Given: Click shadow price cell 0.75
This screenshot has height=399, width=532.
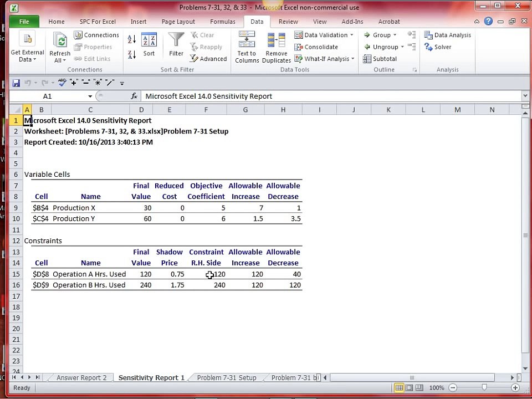Looking at the screenshot, I should click(x=170, y=274).
